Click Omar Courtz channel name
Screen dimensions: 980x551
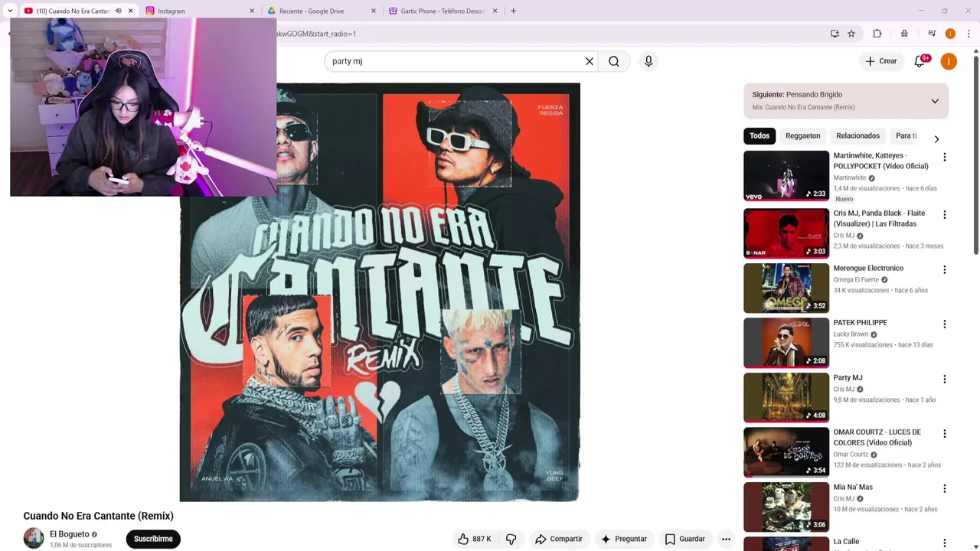850,455
